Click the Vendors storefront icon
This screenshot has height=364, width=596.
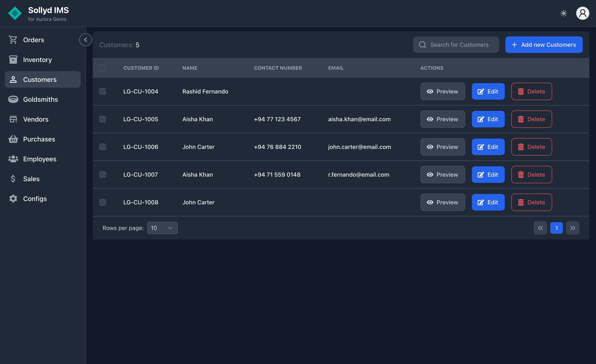[13, 119]
